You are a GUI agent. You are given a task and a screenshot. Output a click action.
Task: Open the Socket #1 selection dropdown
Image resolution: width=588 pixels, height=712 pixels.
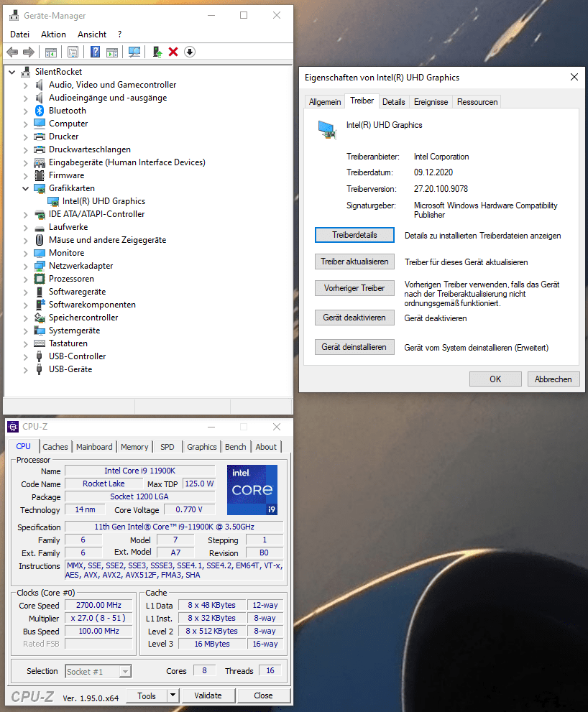pyautogui.click(x=125, y=671)
